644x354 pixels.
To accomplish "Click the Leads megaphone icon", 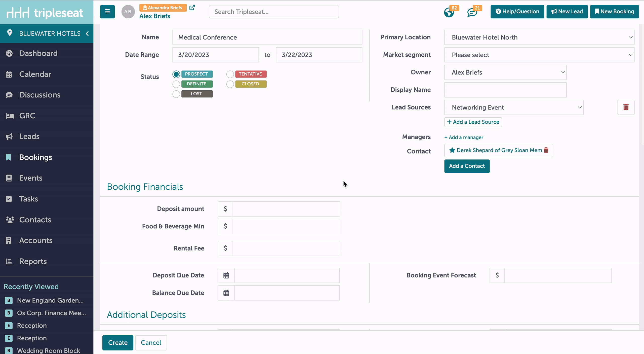I will pos(9,136).
